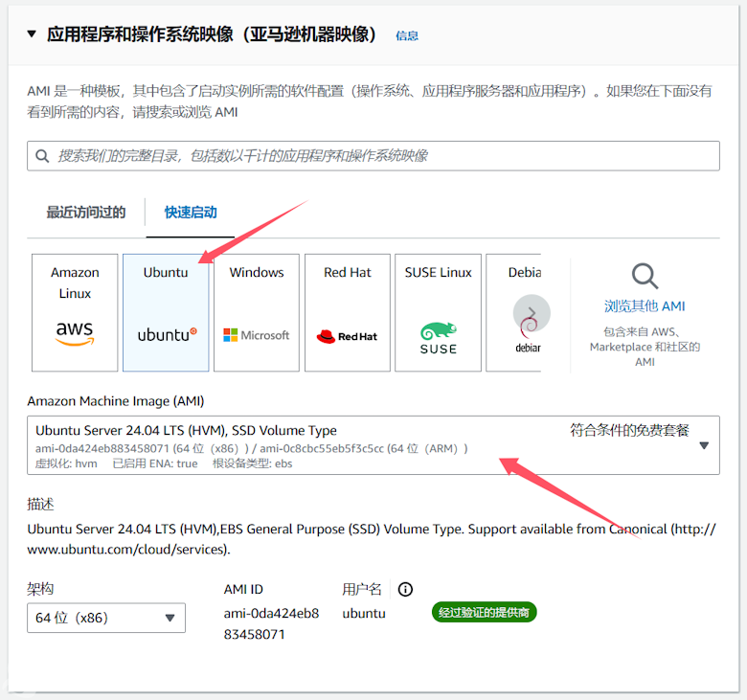
Task: Select the Red Hat AMI card
Action: point(348,312)
